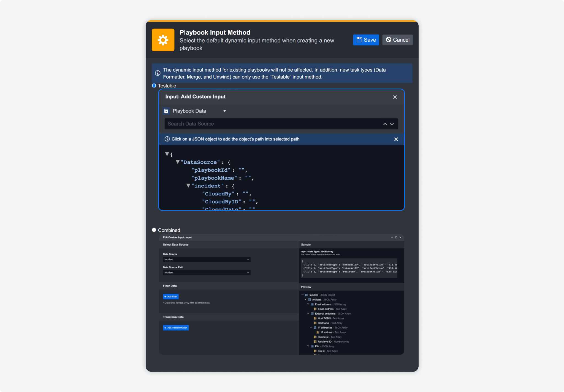Collapse the root JSON object triangle
The image size is (564, 392).
(167, 154)
